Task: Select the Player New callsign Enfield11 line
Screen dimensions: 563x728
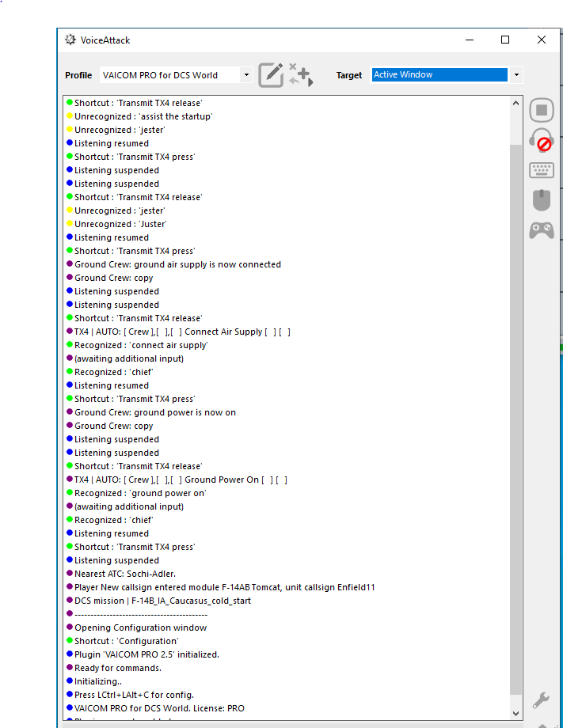Action: 221,588
